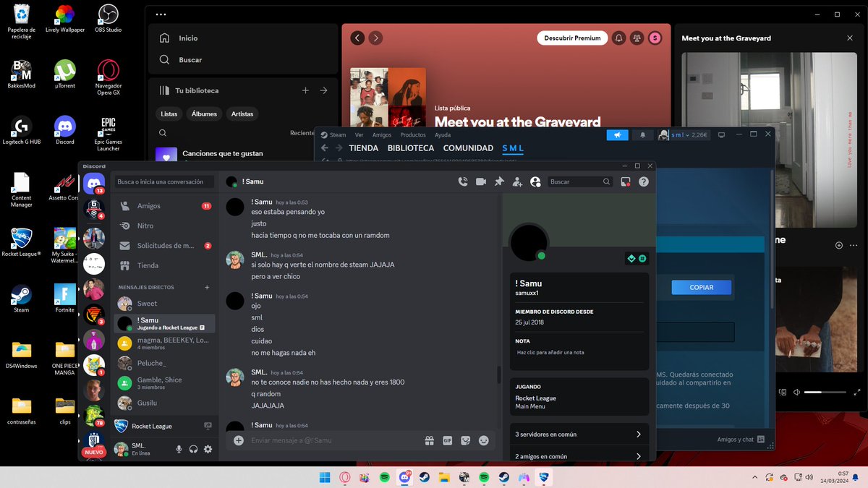Start a video call in Discord
Image resolution: width=868 pixels, height=488 pixels.
(481, 182)
